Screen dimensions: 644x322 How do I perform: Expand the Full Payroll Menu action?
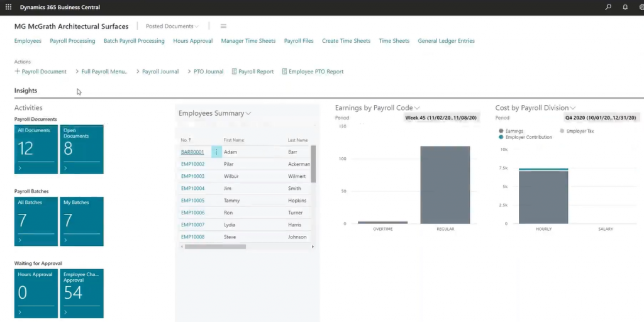coord(101,72)
